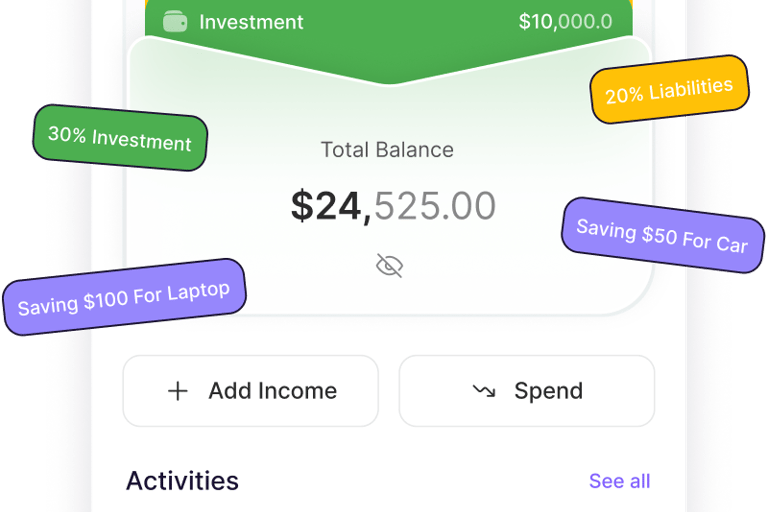Tap the Saving $50 For Car tag
Screen dimensions: 768x512
[662, 236]
